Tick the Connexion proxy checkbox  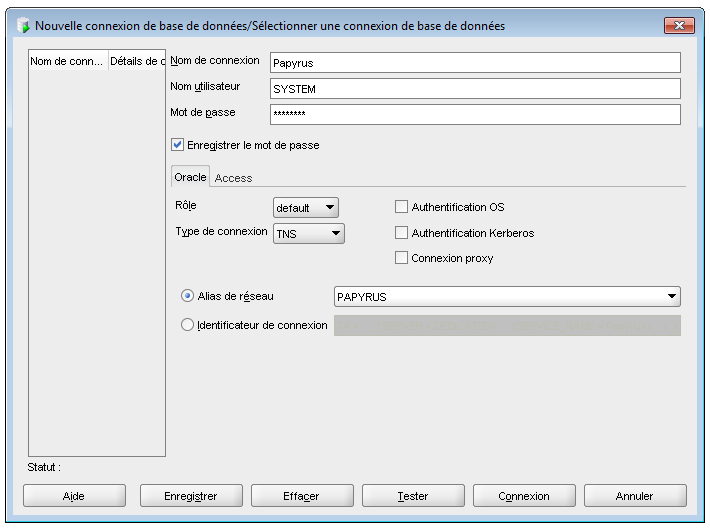point(402,258)
